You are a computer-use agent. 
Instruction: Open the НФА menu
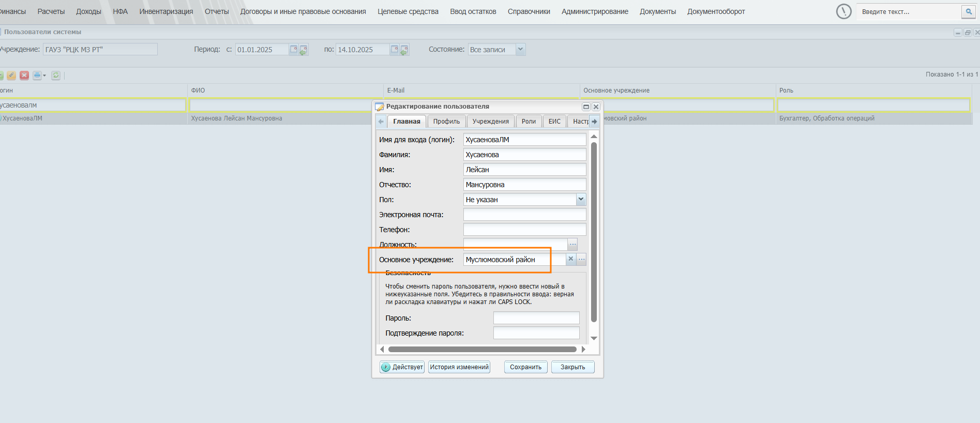120,11
